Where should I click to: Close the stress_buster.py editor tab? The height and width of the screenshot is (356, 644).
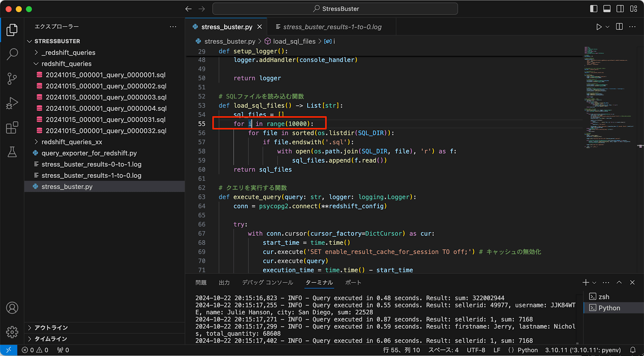(x=260, y=27)
